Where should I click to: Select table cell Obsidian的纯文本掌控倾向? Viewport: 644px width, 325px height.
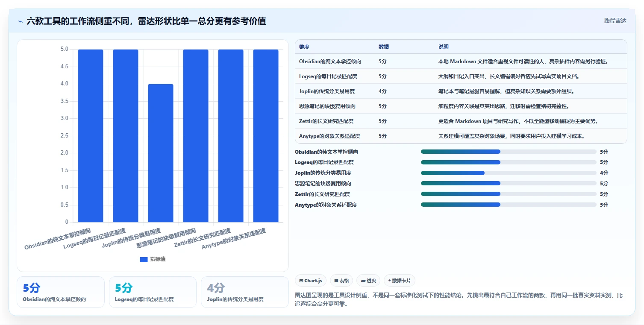pos(330,61)
